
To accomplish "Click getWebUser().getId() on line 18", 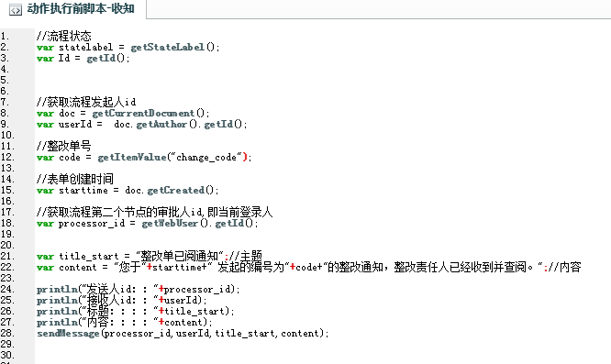I will point(199,223).
